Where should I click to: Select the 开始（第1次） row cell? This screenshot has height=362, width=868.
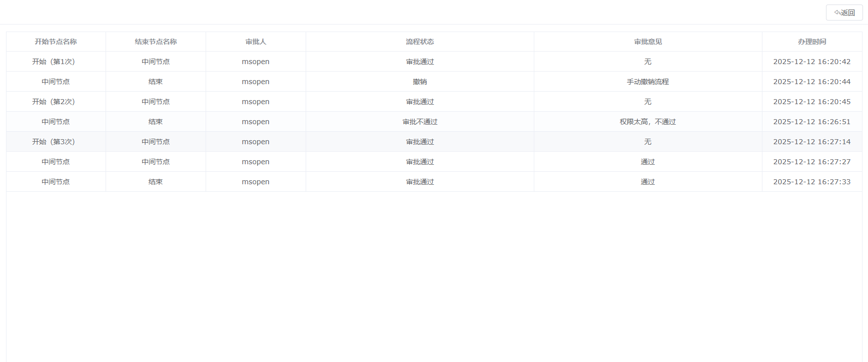[54, 62]
